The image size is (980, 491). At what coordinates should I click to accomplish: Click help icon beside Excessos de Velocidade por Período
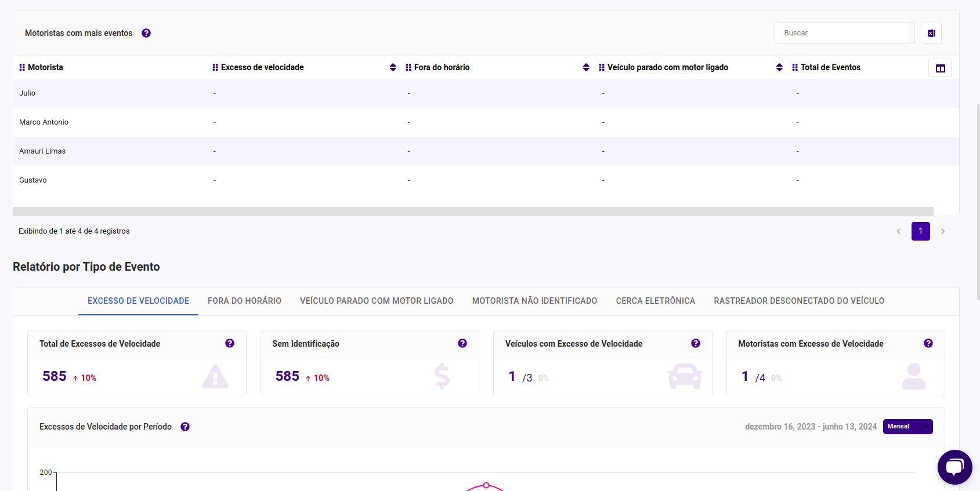point(185,427)
